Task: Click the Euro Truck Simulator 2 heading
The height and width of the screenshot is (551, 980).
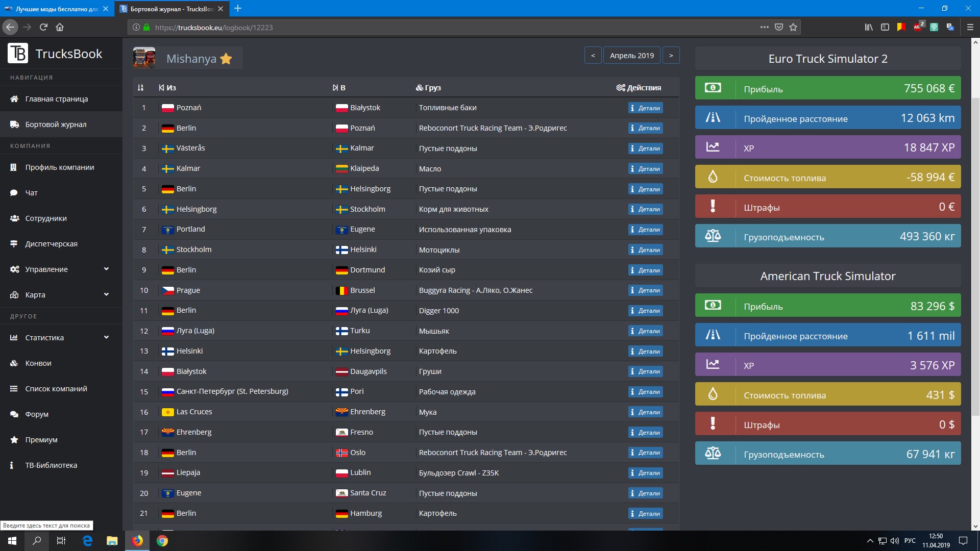Action: 828,59
